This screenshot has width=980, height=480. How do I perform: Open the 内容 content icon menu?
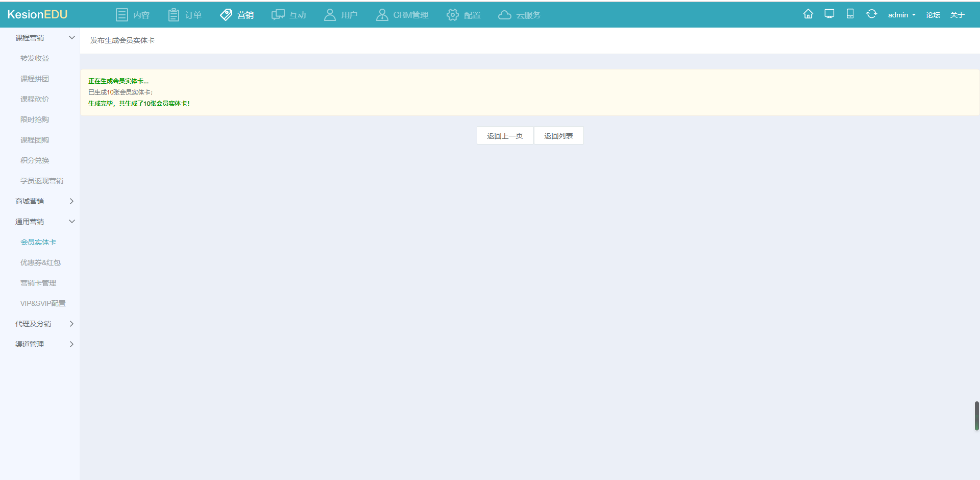coord(122,15)
